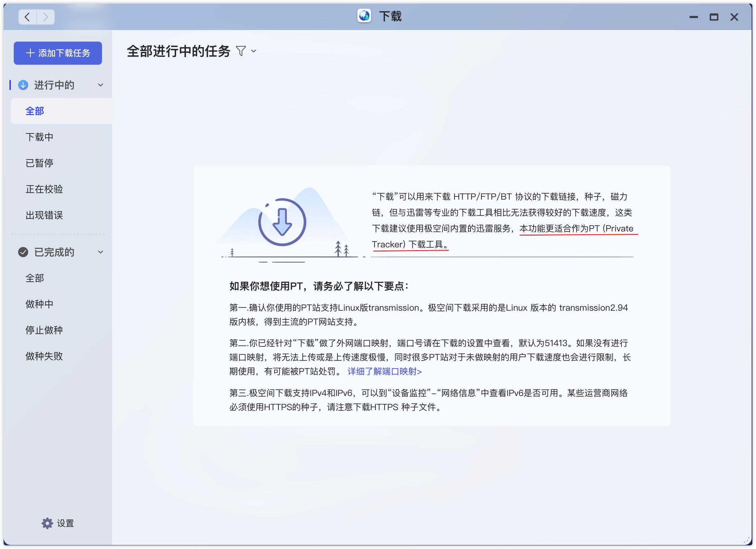
Task: Select the 做种中 category
Action: tap(39, 304)
